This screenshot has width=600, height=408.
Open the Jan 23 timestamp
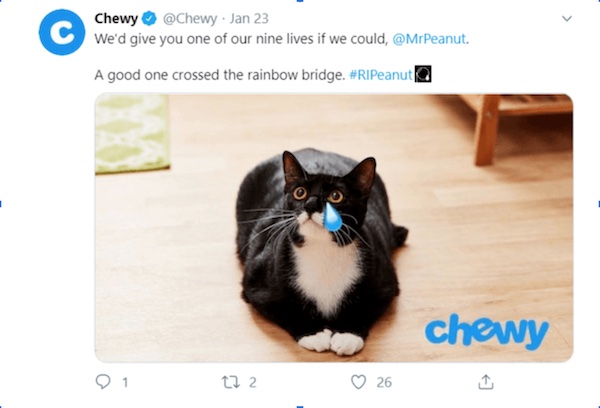click(x=249, y=18)
